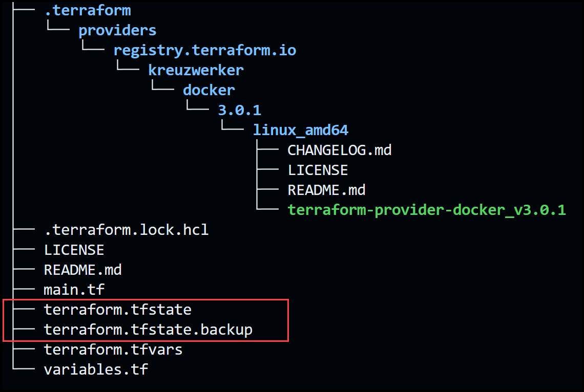Click registry.terraform.io directory text

tap(205, 51)
